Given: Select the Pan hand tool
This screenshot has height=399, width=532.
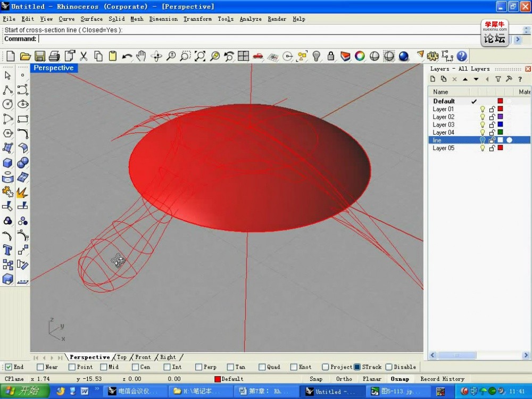Looking at the screenshot, I should pyautogui.click(x=141, y=56).
